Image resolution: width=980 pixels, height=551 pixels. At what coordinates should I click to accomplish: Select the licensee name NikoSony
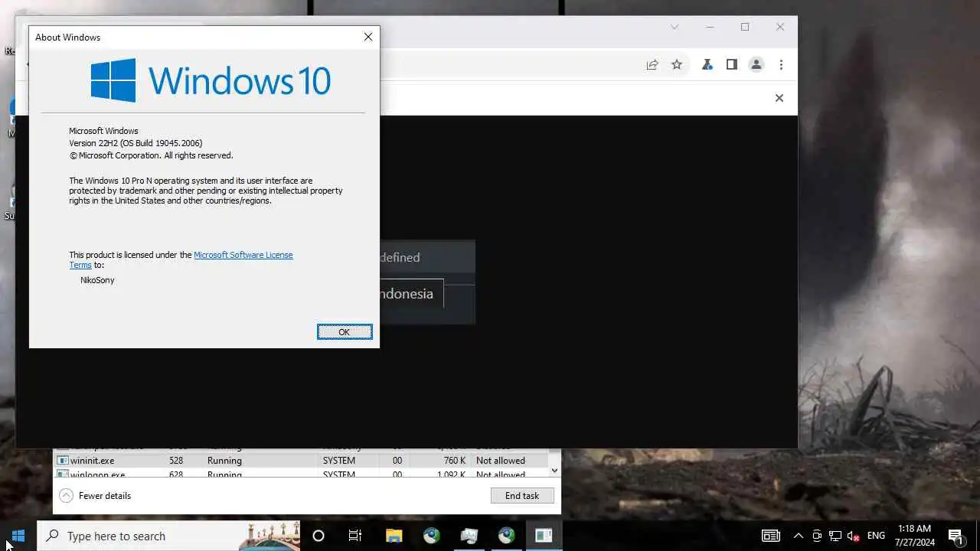click(97, 280)
